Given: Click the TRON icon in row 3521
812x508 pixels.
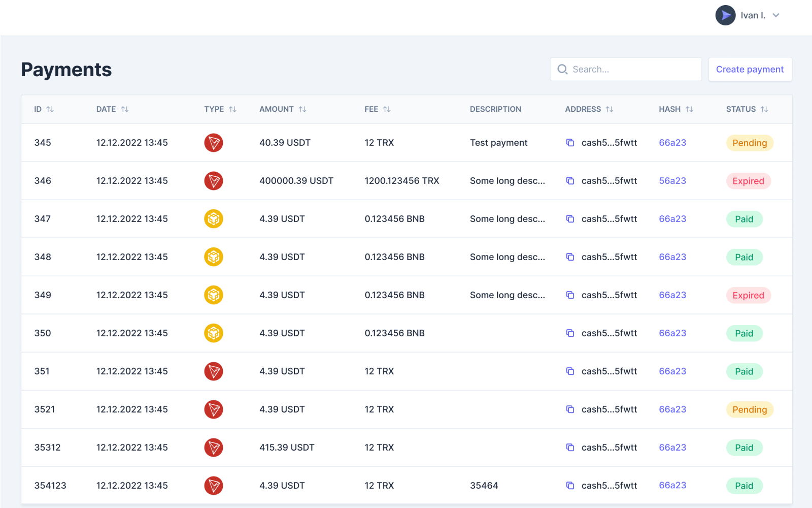Looking at the screenshot, I should (x=214, y=409).
